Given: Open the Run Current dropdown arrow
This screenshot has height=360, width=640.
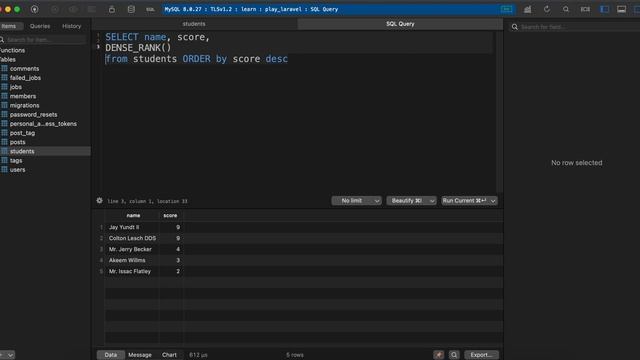Looking at the screenshot, I should click(493, 201).
